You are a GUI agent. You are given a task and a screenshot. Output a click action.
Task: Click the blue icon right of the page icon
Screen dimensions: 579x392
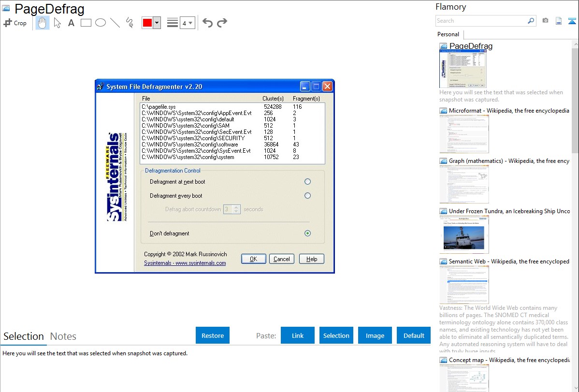coord(572,21)
